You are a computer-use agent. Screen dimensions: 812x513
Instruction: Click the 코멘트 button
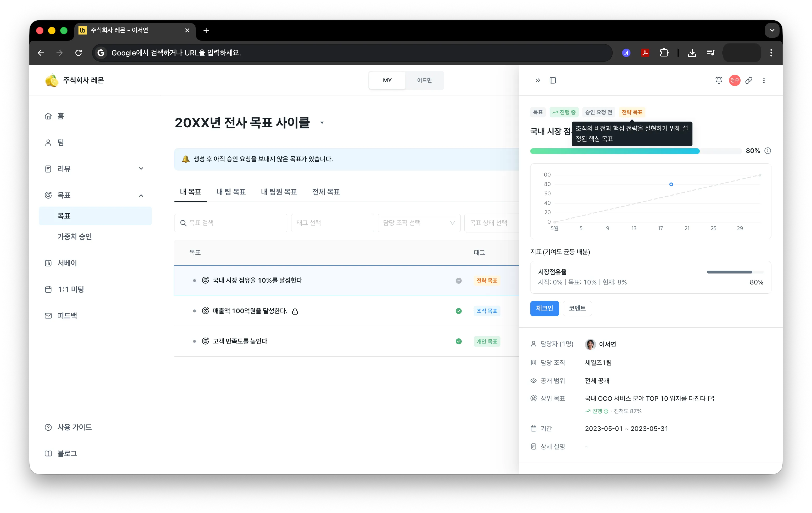[577, 309]
